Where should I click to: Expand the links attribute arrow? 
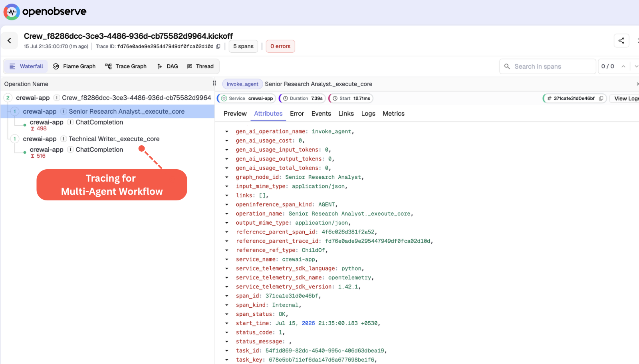[227, 196]
